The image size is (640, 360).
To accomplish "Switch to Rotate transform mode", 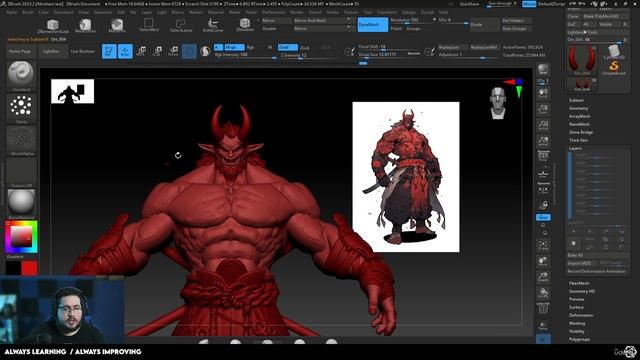I will tap(173, 51).
